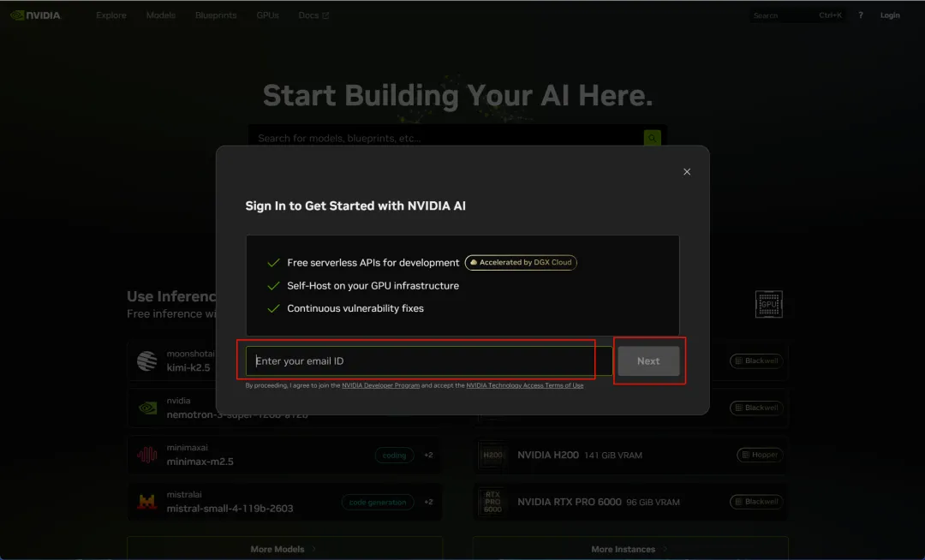This screenshot has height=560, width=925.
Task: Click the GPU chip icon
Action: 768,304
